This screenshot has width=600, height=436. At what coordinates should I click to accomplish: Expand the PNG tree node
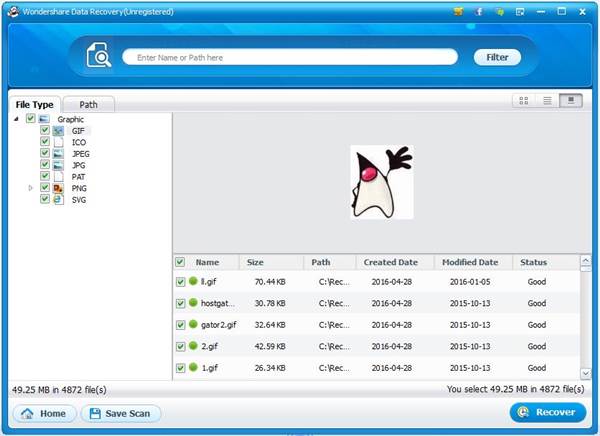point(31,188)
